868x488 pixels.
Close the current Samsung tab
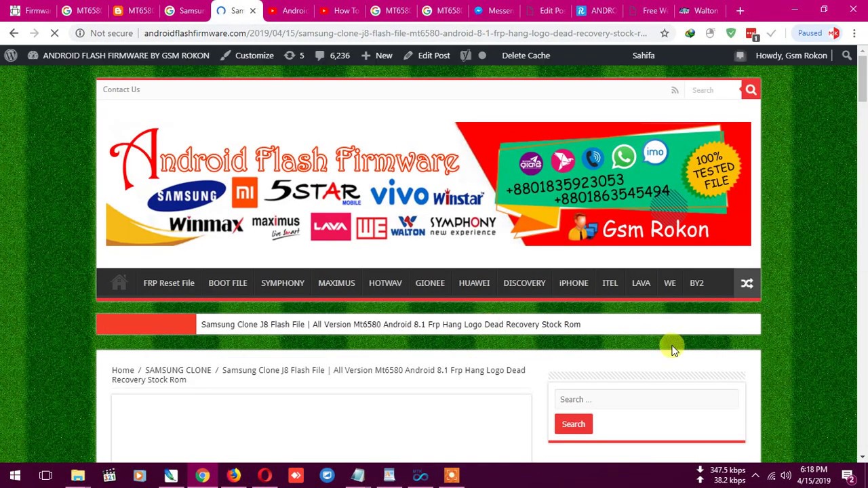[x=252, y=11]
